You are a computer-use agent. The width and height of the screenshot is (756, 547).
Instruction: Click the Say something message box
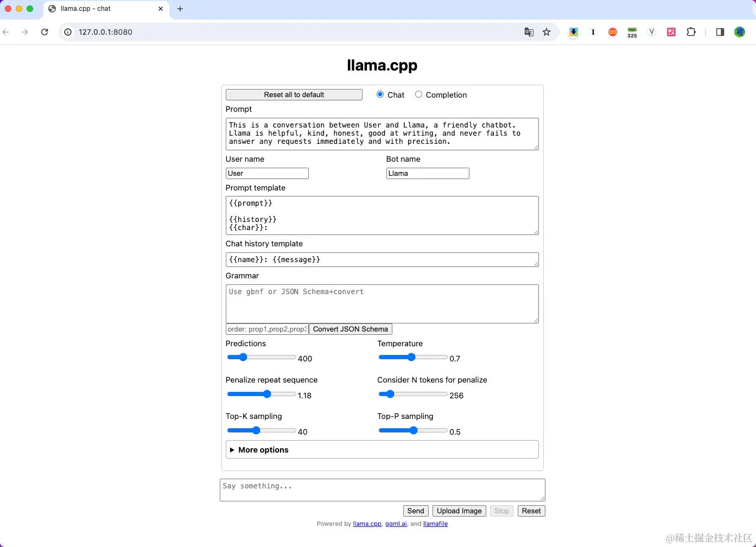[x=383, y=490]
